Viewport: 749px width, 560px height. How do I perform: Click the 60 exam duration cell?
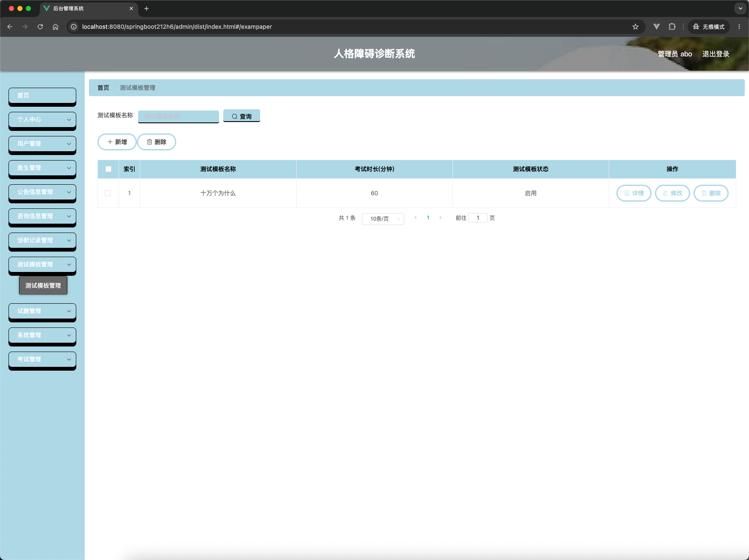pyautogui.click(x=374, y=193)
